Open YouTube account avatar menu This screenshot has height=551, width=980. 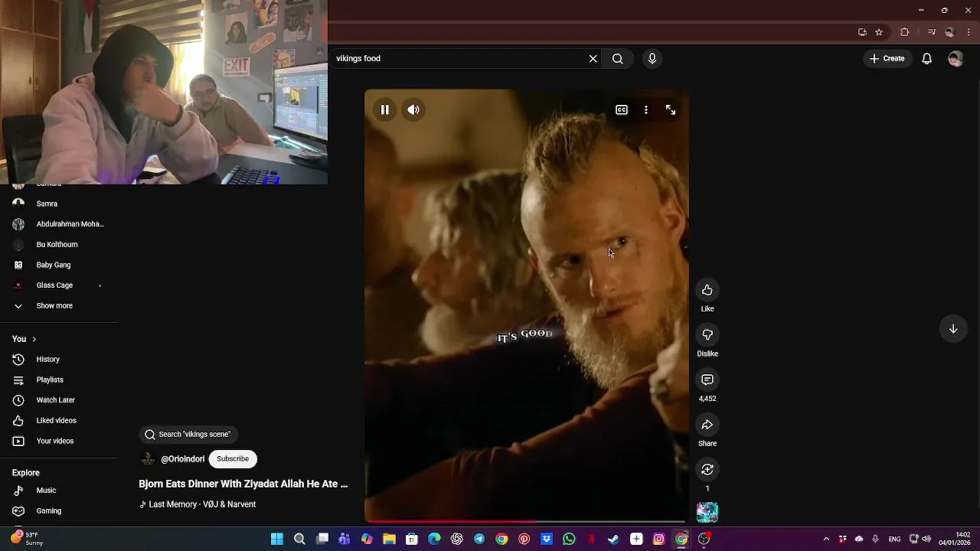point(955,59)
